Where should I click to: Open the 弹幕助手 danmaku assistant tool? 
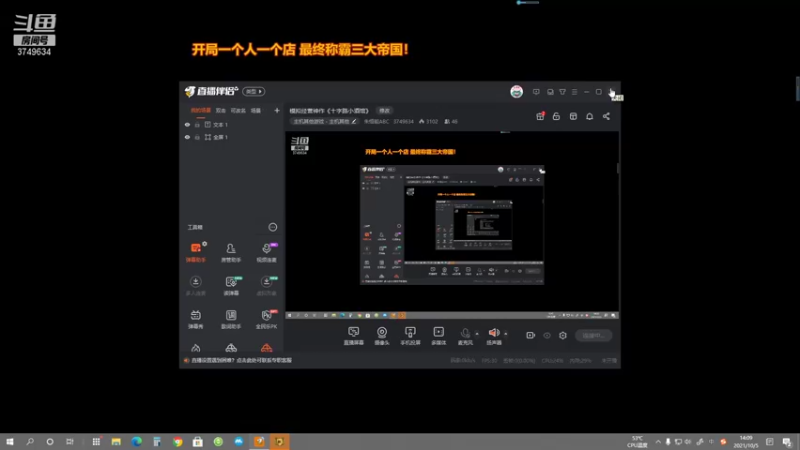click(196, 252)
